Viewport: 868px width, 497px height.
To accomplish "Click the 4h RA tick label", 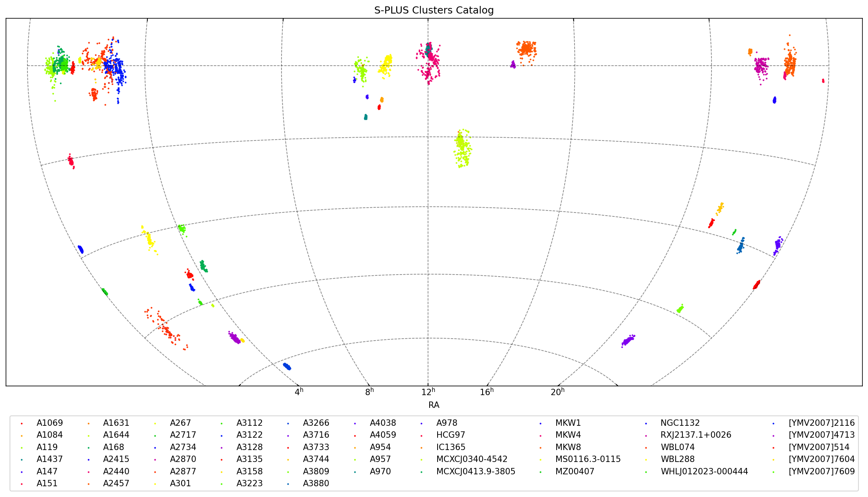I will [x=299, y=392].
